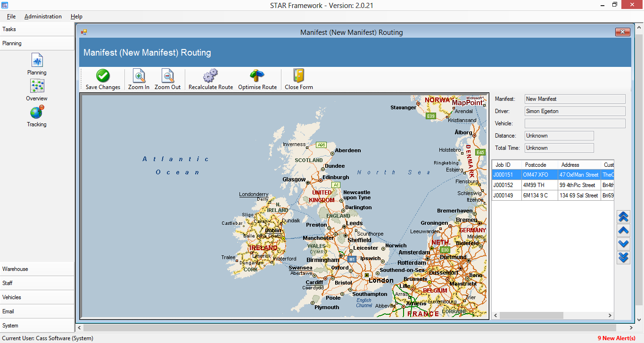The image size is (644, 343).
Task: Open the File menu
Action: tap(11, 16)
